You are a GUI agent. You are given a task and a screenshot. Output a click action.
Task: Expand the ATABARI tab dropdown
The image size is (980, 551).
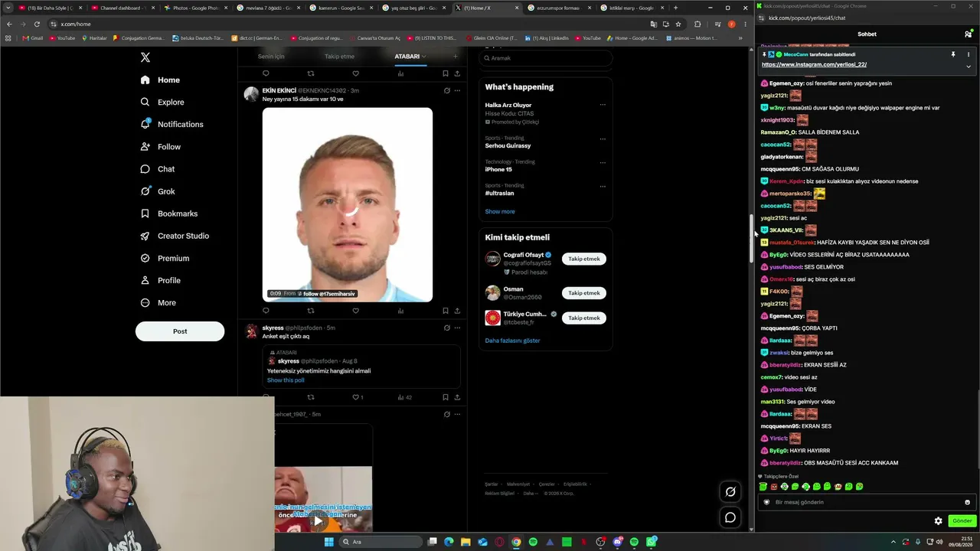tap(423, 56)
